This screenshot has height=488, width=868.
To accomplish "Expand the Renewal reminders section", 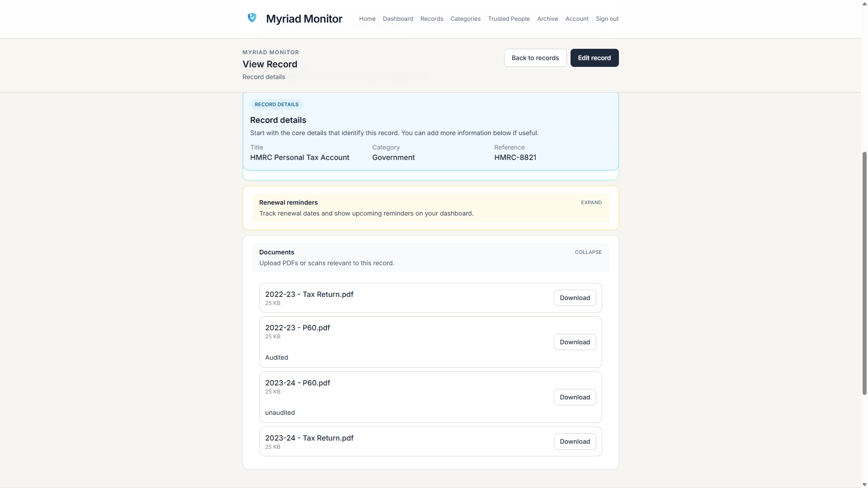I will 591,203.
